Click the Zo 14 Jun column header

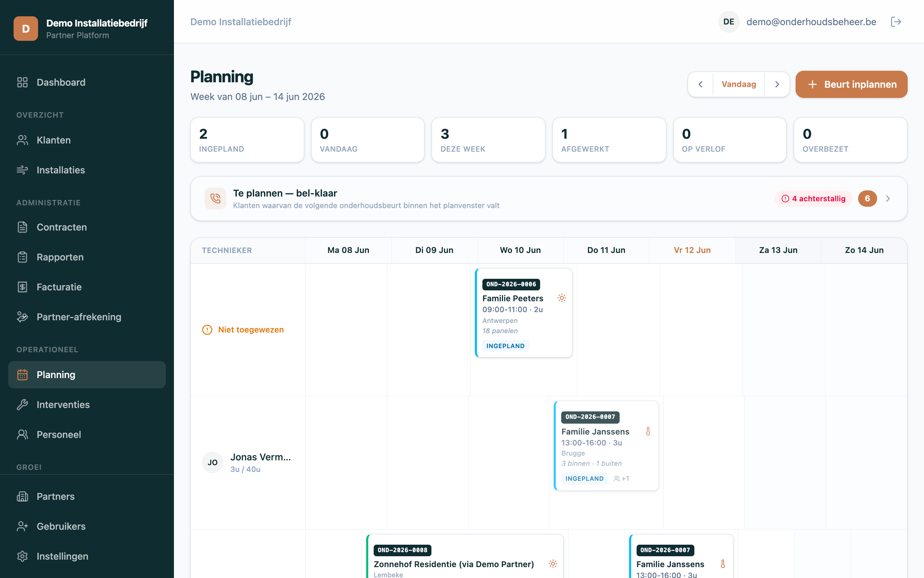point(864,250)
